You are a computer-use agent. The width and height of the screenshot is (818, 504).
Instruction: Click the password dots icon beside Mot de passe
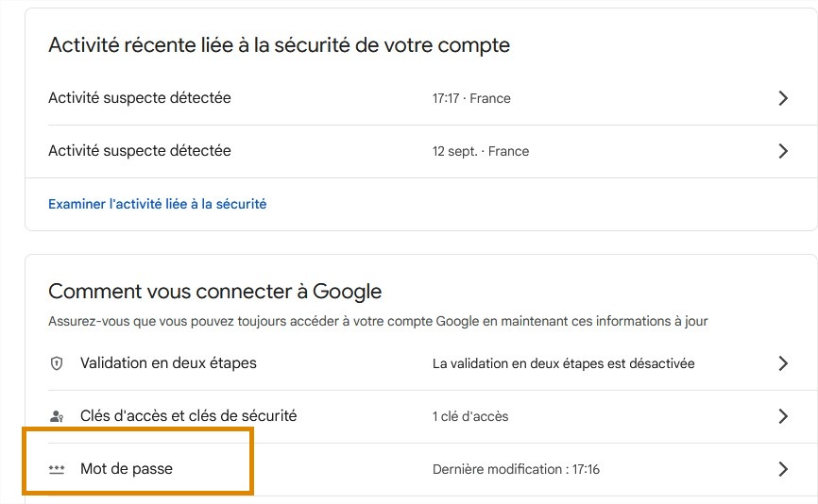(57, 469)
